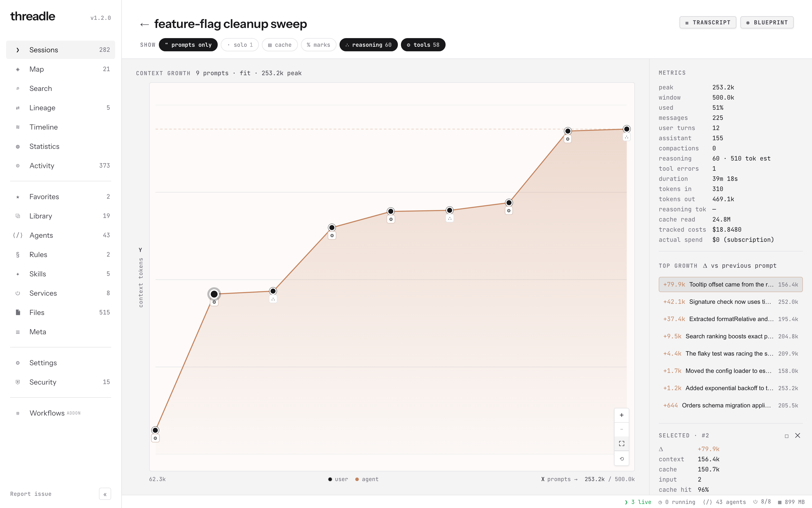Click the final peak data point on chart
This screenshot has width=812, height=508.
pos(627,129)
